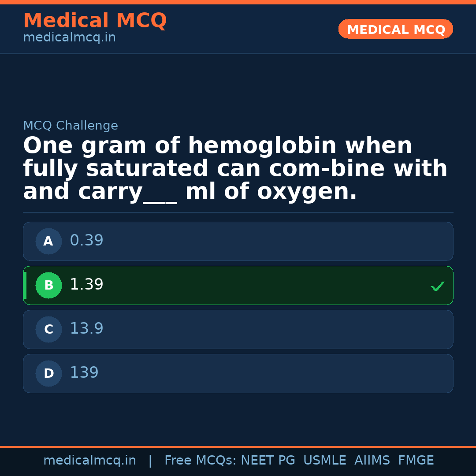Open the medicalmcq.in link in the footer

pos(89,461)
